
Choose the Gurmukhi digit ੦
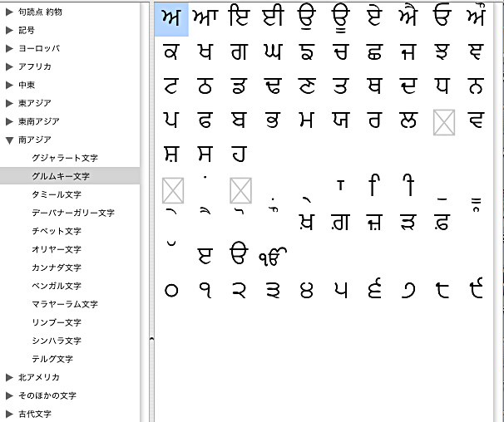tap(171, 291)
